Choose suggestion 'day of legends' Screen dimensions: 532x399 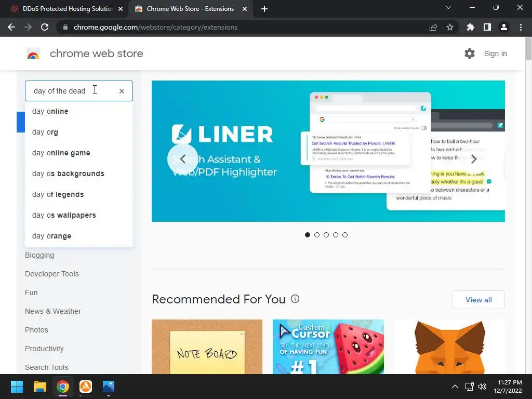point(79,194)
